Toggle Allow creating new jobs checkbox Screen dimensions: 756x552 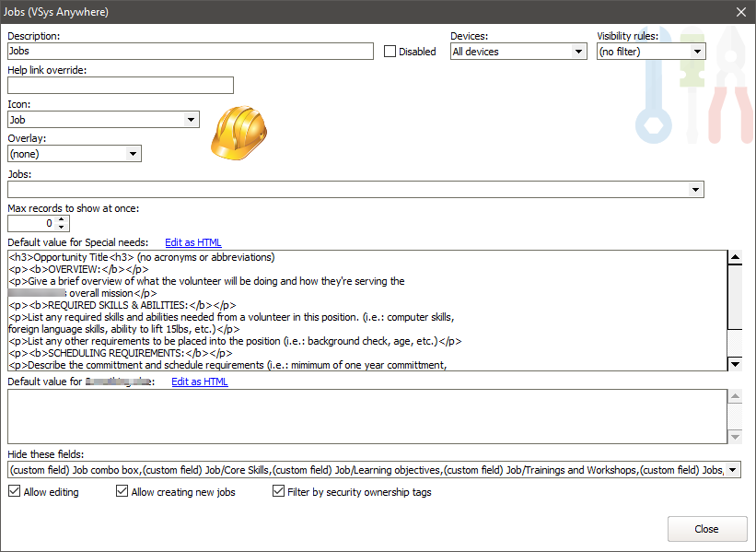(x=122, y=492)
